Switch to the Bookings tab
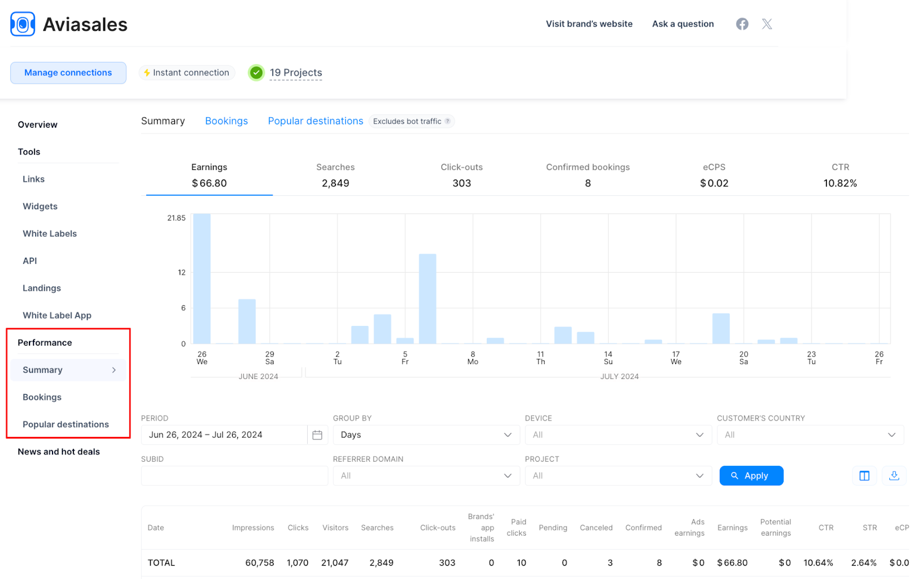Viewport: 924px width, 579px height. point(226,121)
